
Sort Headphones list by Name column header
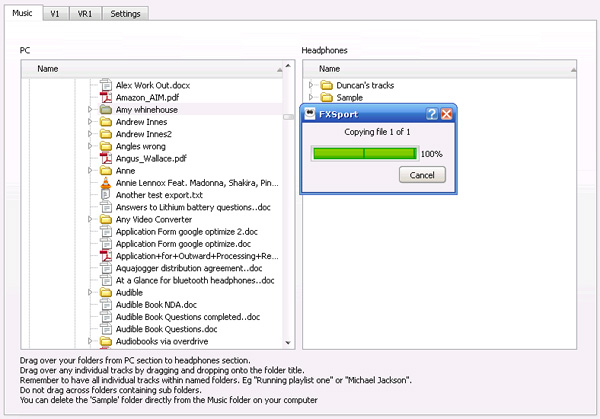[439, 69]
